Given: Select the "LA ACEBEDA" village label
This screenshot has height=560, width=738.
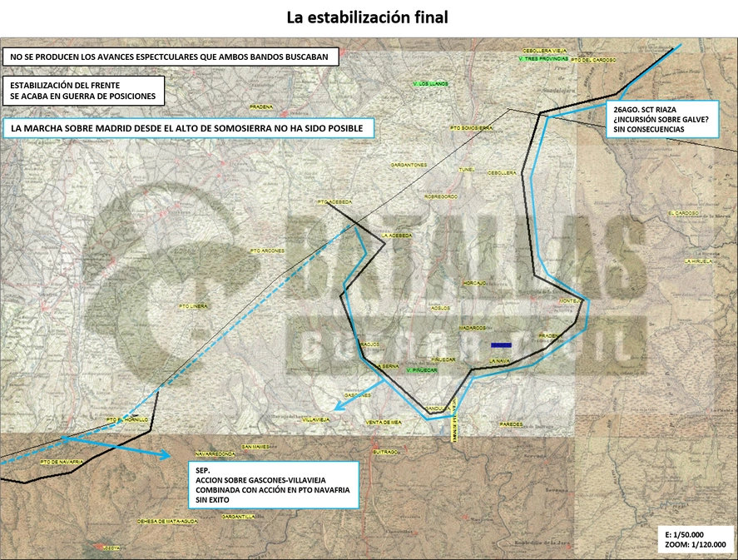Looking at the screenshot, I should coord(397,235).
